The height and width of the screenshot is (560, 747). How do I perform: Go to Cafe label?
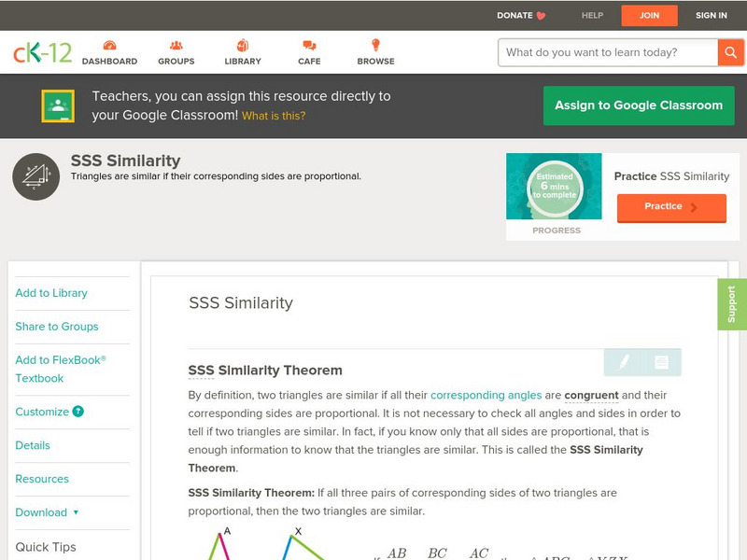[x=309, y=62]
